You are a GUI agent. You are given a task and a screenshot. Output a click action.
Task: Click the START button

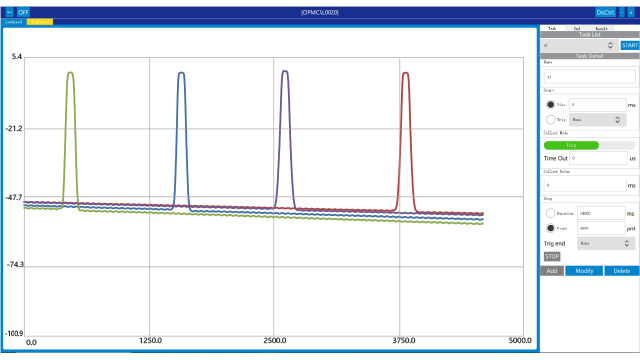pyautogui.click(x=629, y=45)
